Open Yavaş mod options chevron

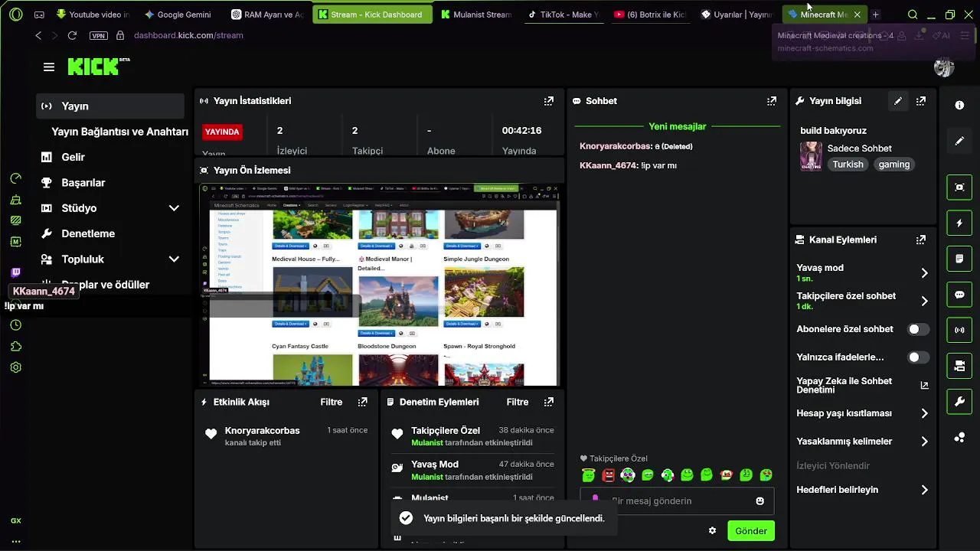coord(924,272)
